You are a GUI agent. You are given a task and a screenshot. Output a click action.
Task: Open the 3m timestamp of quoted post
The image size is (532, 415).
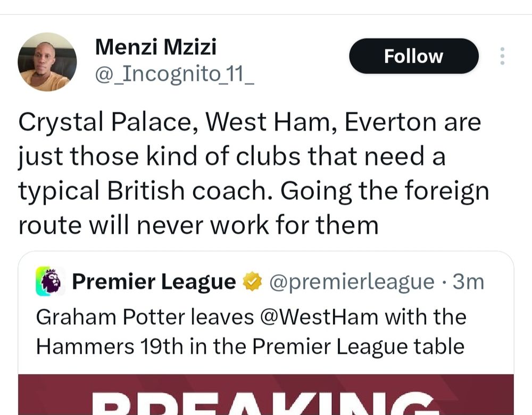(x=468, y=282)
